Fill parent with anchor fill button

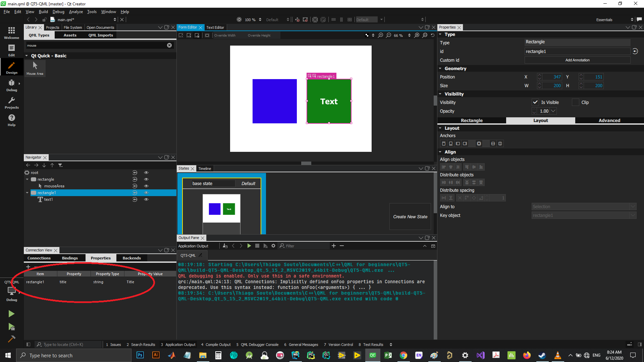pyautogui.click(x=479, y=143)
